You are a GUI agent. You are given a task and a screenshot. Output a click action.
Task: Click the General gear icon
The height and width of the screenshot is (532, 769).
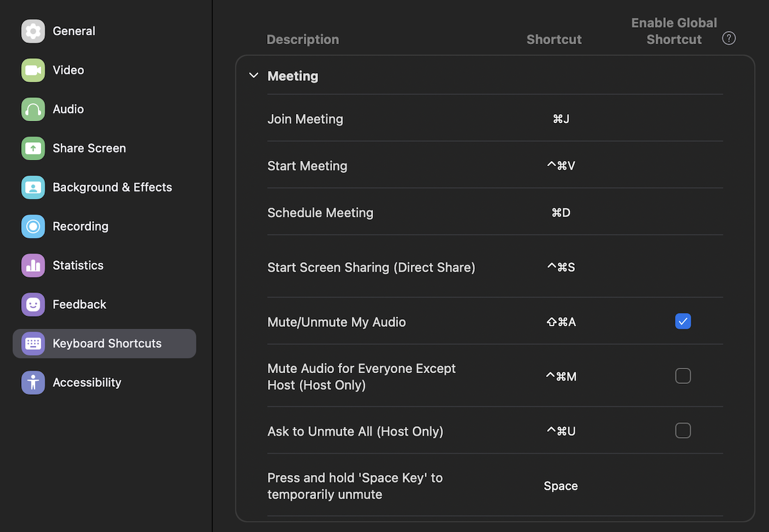33,31
